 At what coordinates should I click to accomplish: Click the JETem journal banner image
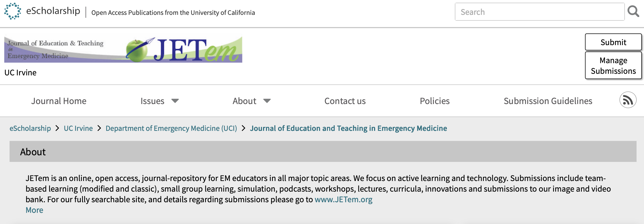[123, 50]
